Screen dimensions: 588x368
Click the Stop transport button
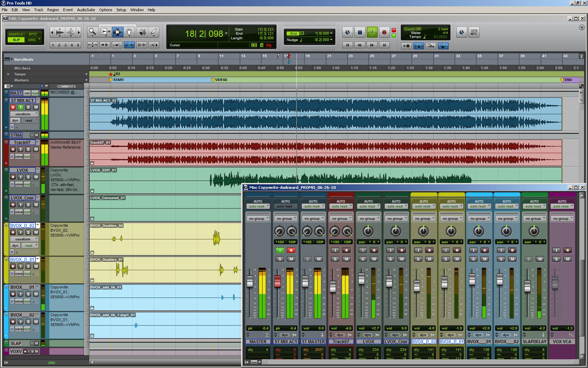(360, 33)
